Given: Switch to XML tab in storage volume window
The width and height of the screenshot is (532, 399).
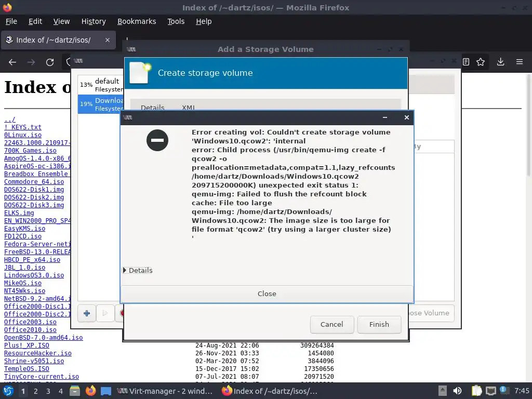Looking at the screenshot, I should (x=188, y=107).
